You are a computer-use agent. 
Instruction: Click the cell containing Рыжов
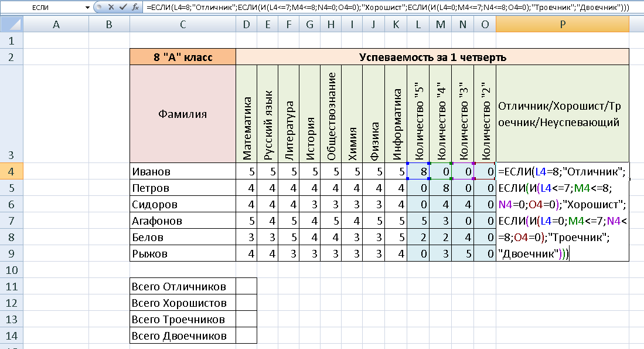click(183, 253)
